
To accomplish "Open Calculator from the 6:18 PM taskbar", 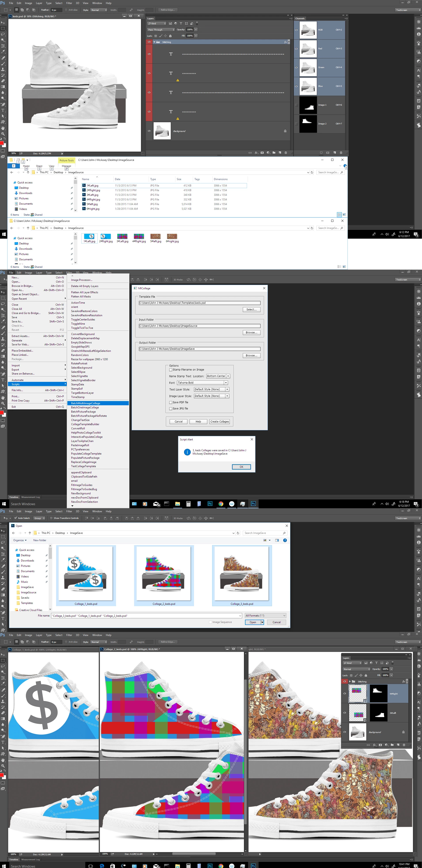I will tap(188, 504).
